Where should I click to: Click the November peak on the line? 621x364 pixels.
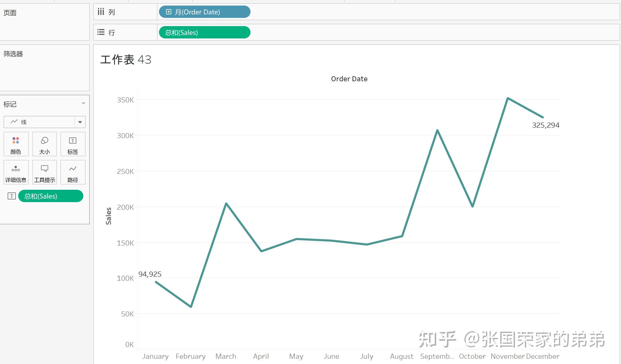[508, 98]
